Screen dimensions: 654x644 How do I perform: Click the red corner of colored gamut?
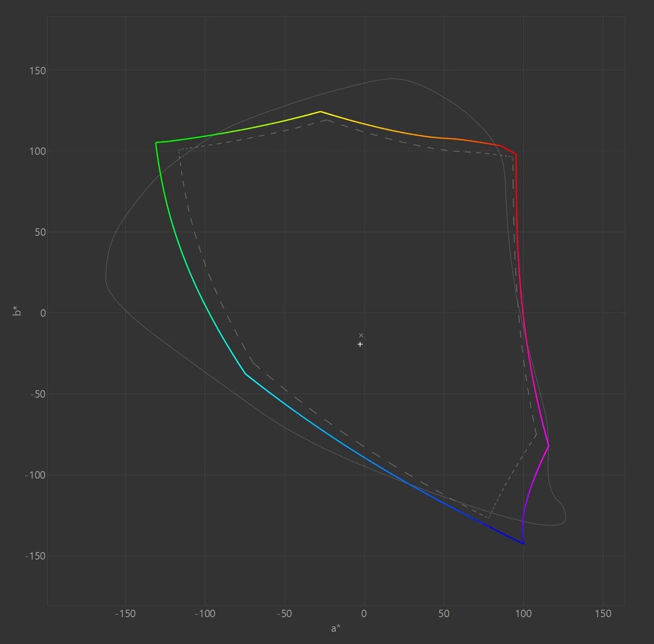click(x=516, y=154)
